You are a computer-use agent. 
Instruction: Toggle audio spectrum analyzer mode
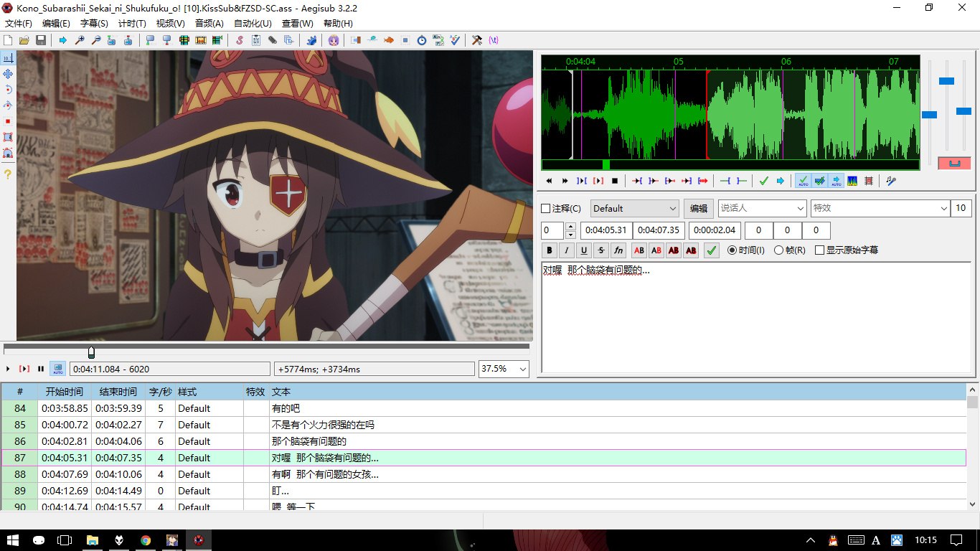(x=852, y=181)
